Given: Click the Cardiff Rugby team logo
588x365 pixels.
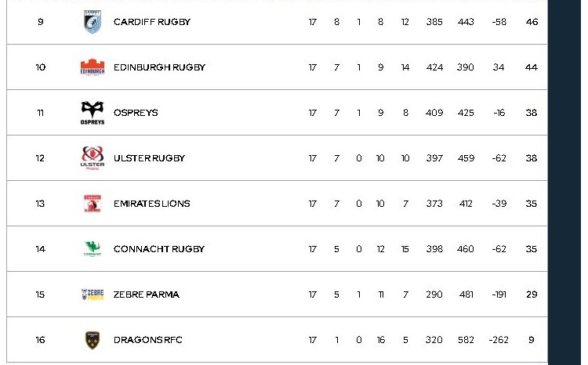Looking at the screenshot, I should [x=93, y=22].
